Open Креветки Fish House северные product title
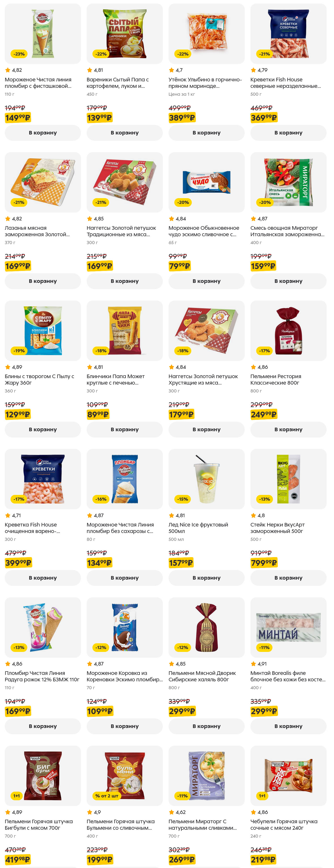The image size is (334, 868). [285, 83]
